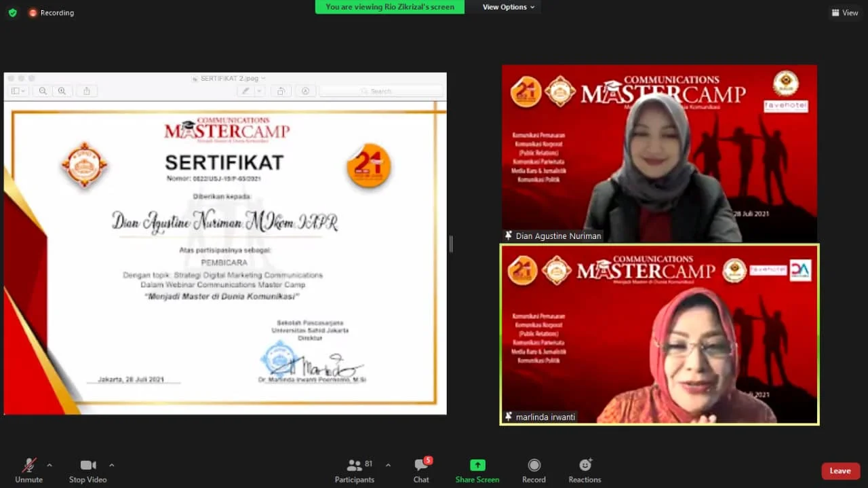Leave the meeting

pos(840,471)
